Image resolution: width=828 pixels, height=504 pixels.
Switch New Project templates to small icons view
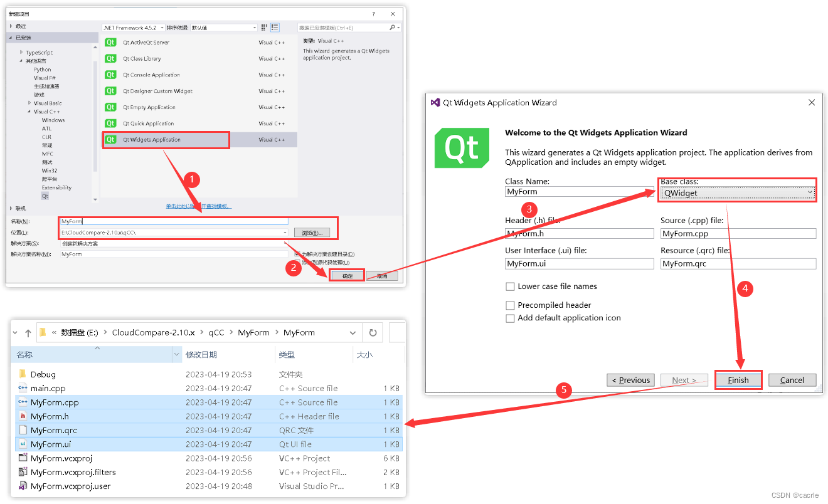265,28
